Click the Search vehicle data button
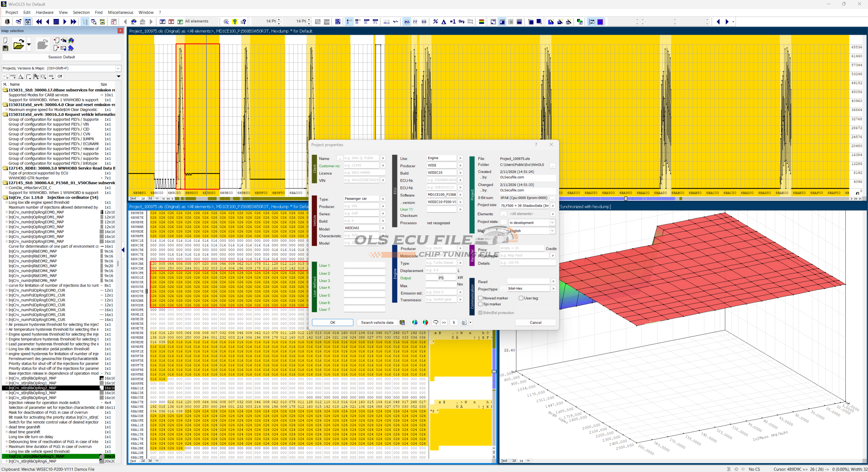 point(377,322)
